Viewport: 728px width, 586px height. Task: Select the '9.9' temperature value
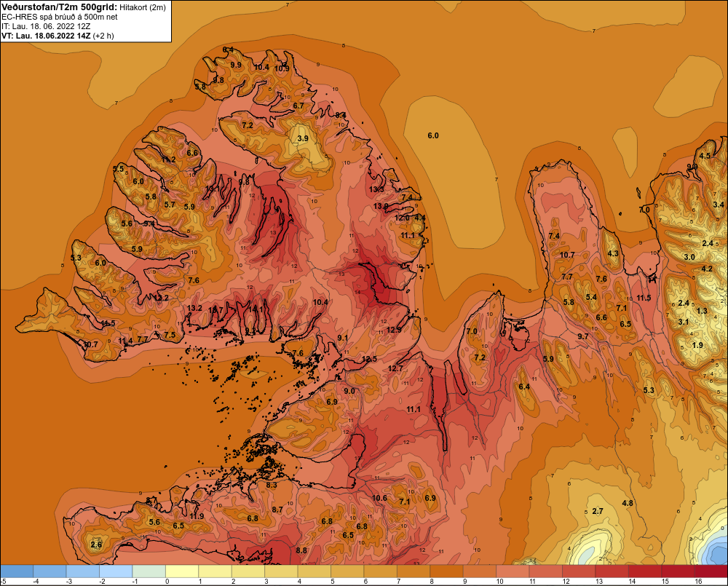click(236, 65)
